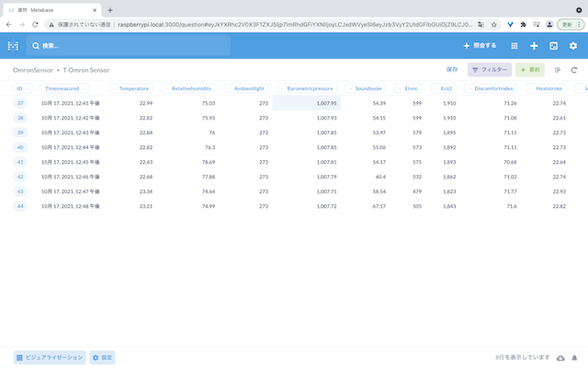The image size is (588, 368).
Task: Save this question via 保存
Action: [452, 70]
